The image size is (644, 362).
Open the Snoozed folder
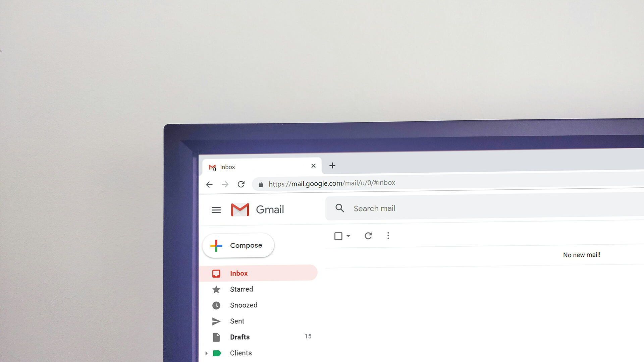coord(244,305)
